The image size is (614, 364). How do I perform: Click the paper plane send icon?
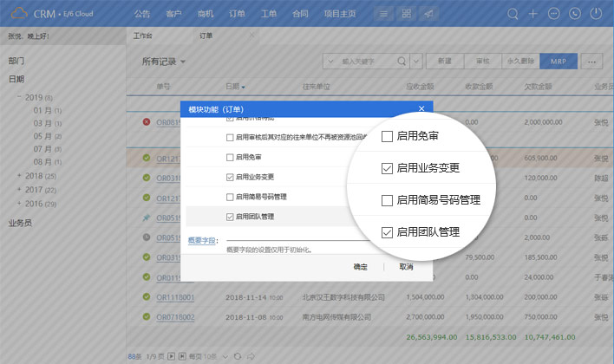click(x=428, y=14)
